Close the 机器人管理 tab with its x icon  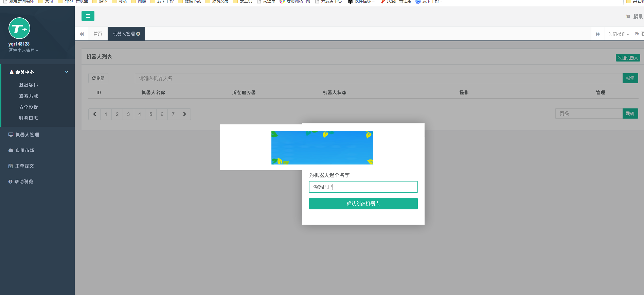[x=138, y=34]
